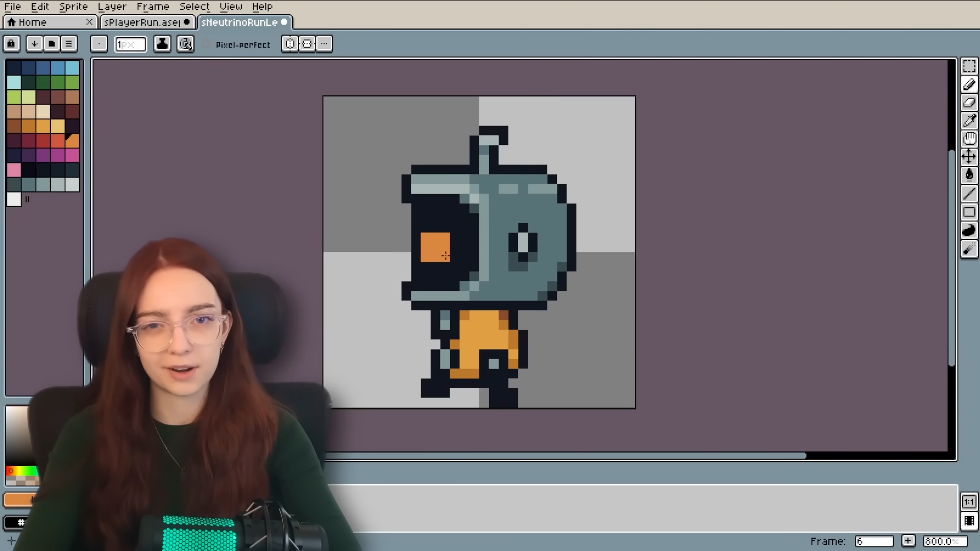980x551 pixels.
Task: Open the View menu
Action: [x=231, y=7]
